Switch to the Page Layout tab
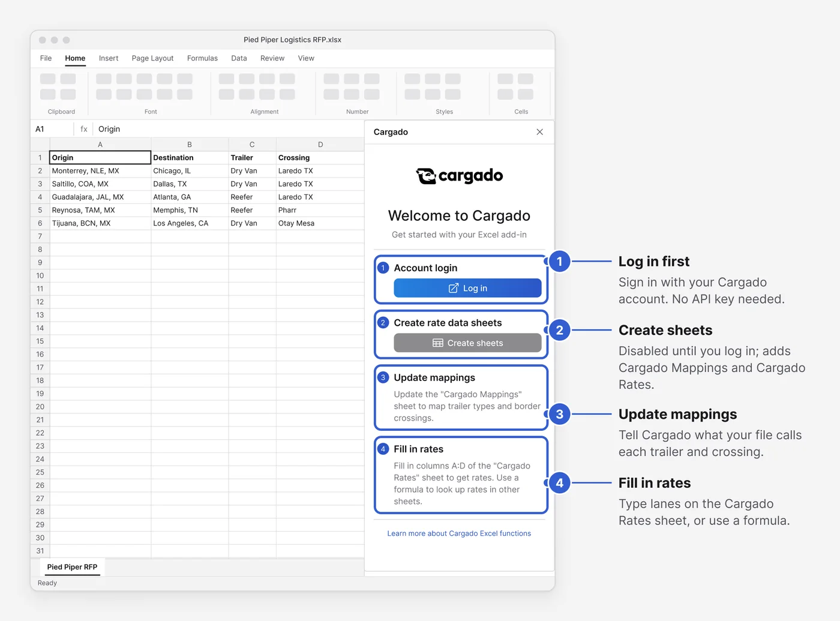 [152, 58]
